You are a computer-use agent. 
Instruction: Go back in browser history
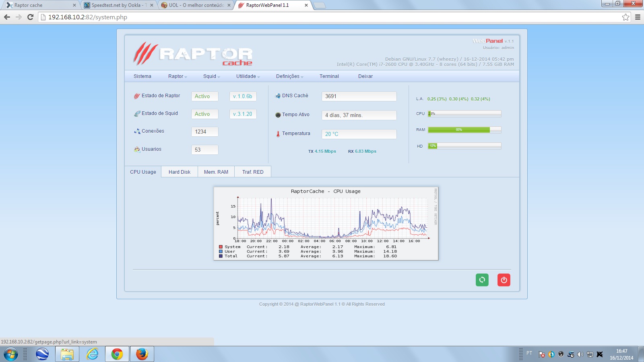point(7,17)
